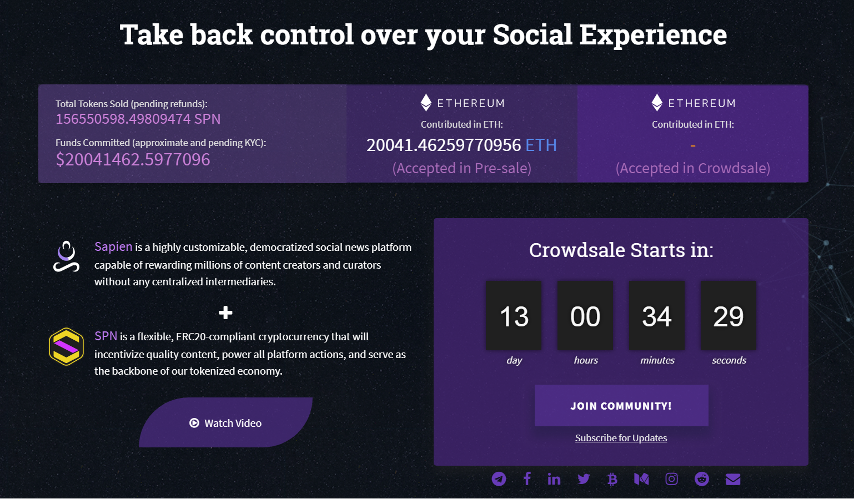854x504 pixels.
Task: Visit the Instagram icon link
Action: click(671, 479)
